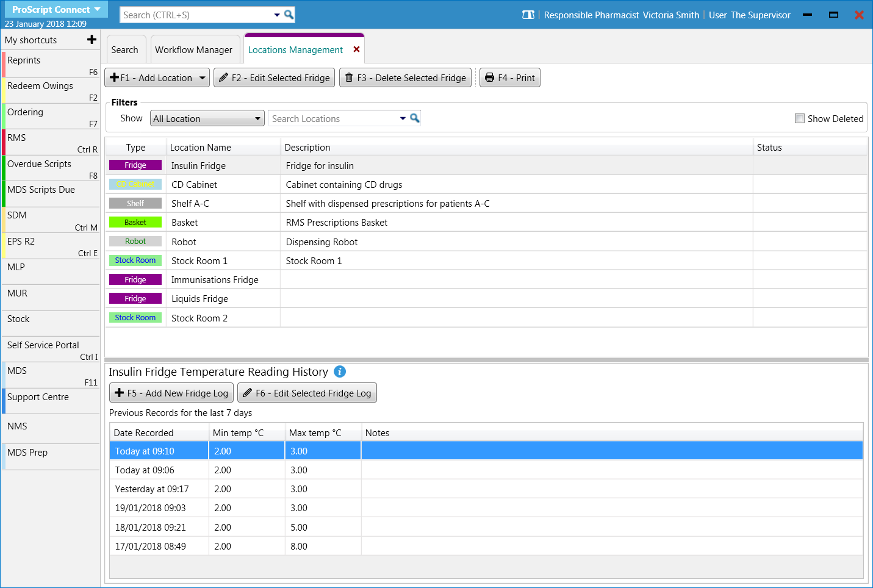The image size is (873, 588).
Task: Click the Search Locations magnifier icon
Action: coord(415,118)
